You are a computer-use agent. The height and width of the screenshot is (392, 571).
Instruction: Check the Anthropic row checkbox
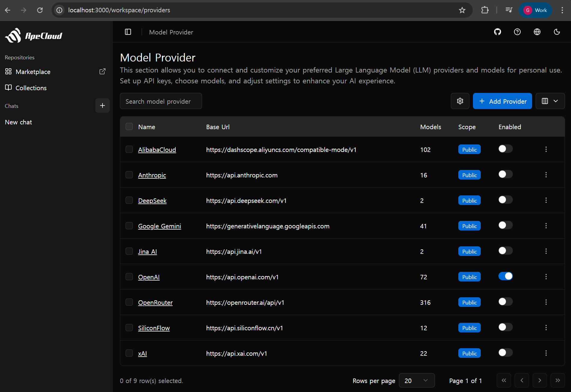pos(129,175)
